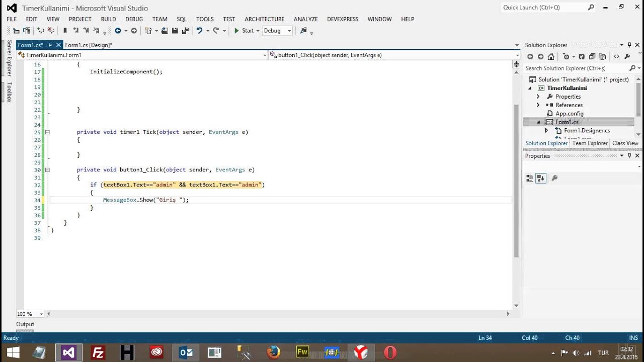The width and height of the screenshot is (644, 362).
Task: Click the View Code icon in Solution Explorer
Action: click(x=616, y=57)
